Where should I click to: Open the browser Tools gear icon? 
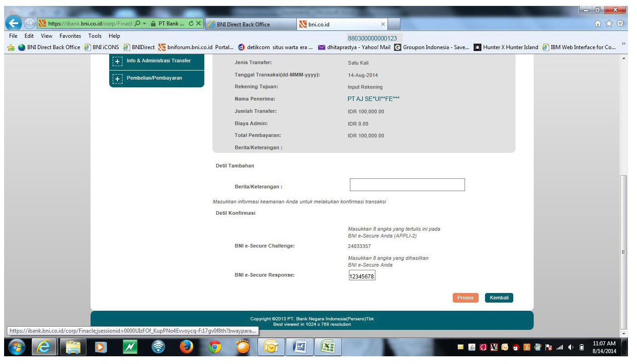620,24
